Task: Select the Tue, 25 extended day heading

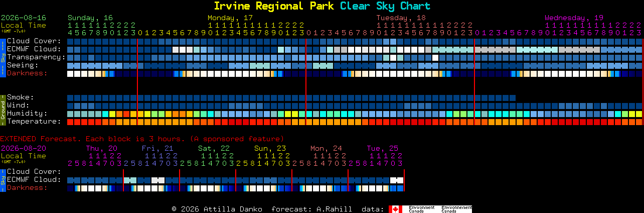Action: [x=382, y=148]
